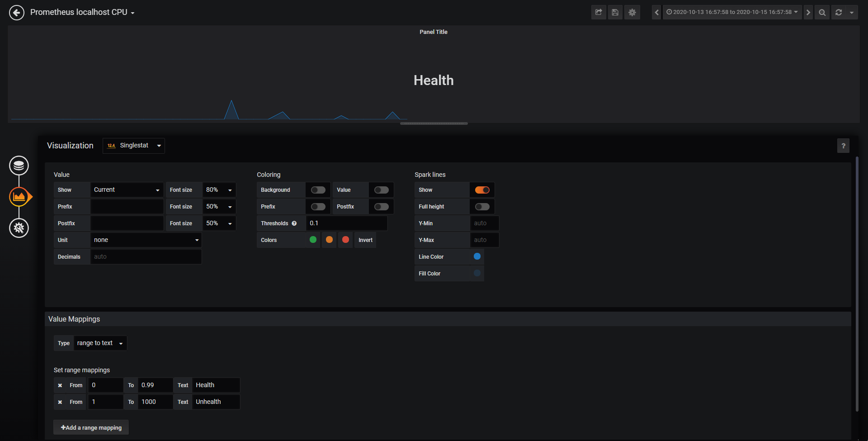Open Prometheus localhost CPU dashboard menu

point(82,12)
